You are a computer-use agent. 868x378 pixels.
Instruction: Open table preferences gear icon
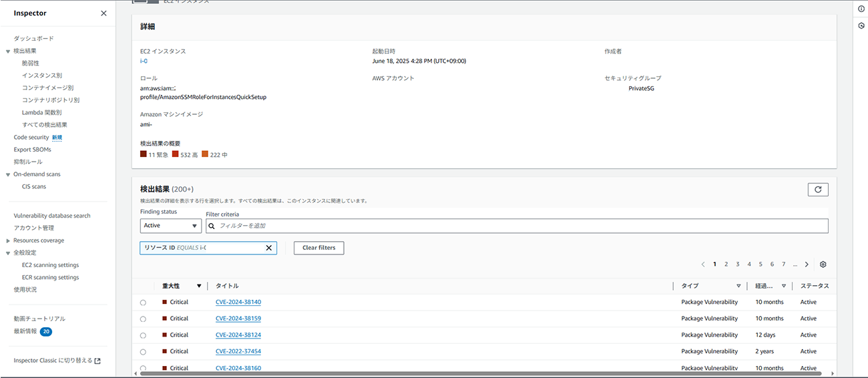pos(823,264)
